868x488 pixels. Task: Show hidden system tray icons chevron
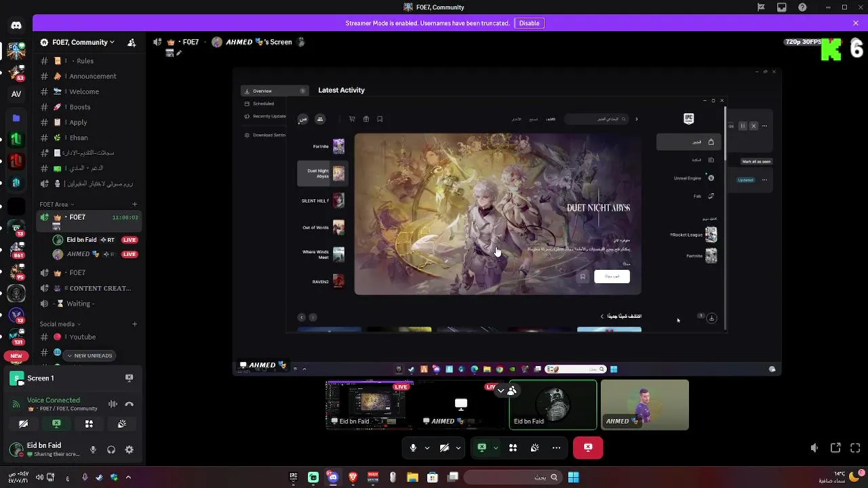[127, 477]
